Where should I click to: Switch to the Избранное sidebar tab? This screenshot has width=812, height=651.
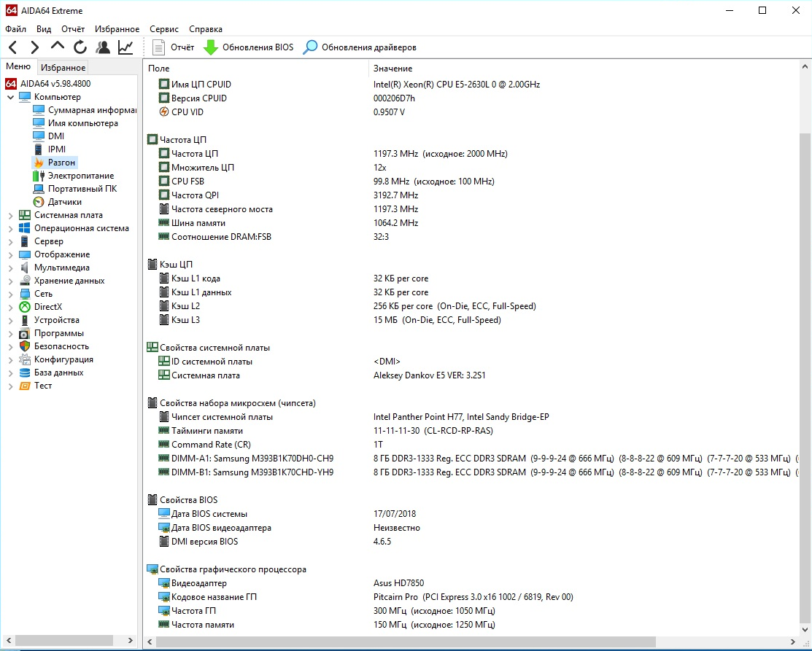pos(63,67)
